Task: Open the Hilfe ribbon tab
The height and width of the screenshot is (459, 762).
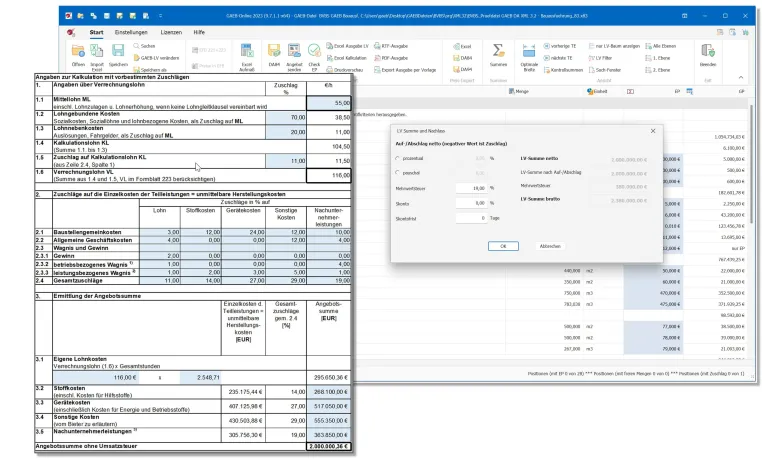Action: [199, 33]
